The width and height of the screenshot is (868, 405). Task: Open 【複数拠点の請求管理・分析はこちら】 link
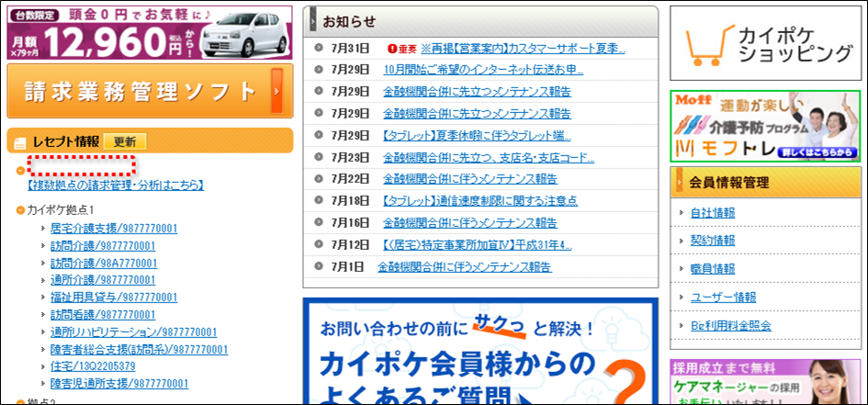[116, 186]
